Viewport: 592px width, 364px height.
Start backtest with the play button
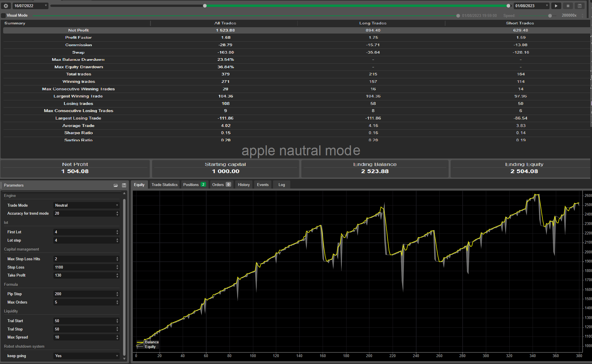(556, 6)
